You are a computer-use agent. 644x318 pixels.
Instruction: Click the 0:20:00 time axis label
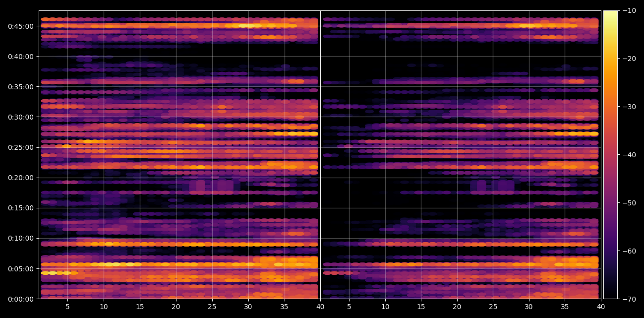coord(21,178)
